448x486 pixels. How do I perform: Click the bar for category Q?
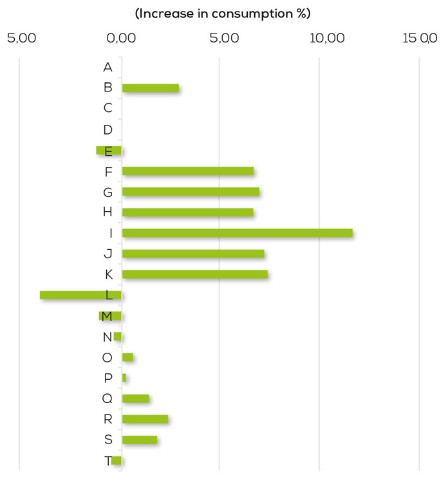pyautogui.click(x=135, y=398)
